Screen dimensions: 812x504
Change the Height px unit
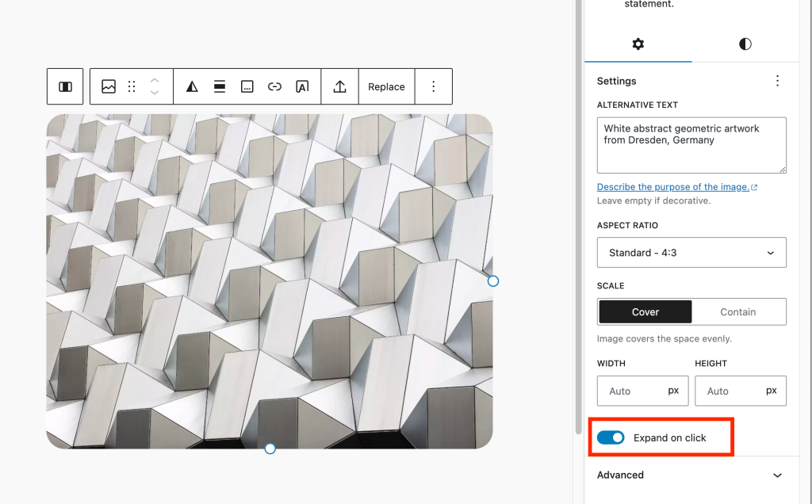771,391
